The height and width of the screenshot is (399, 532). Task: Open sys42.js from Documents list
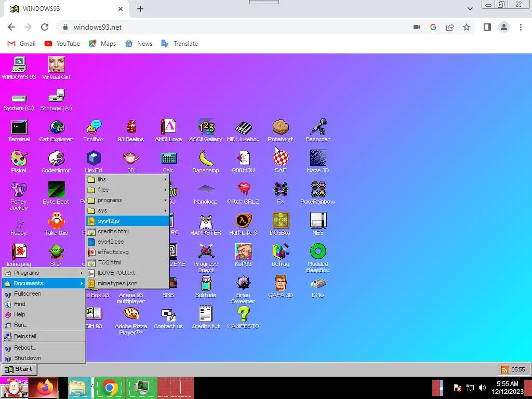128,221
